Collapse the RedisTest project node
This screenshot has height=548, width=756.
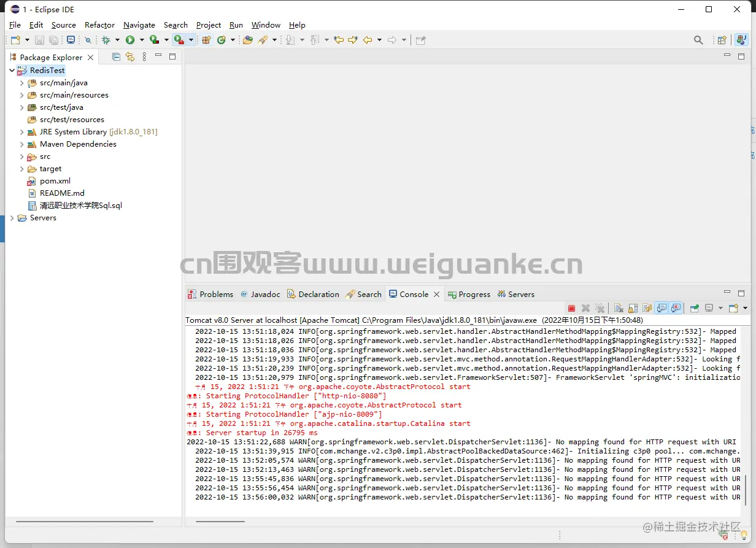point(12,71)
